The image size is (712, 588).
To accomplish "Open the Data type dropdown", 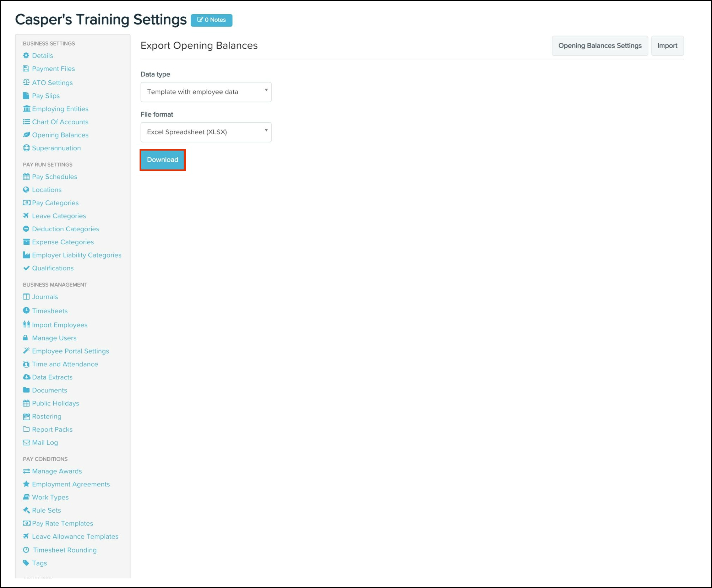I will (x=206, y=92).
